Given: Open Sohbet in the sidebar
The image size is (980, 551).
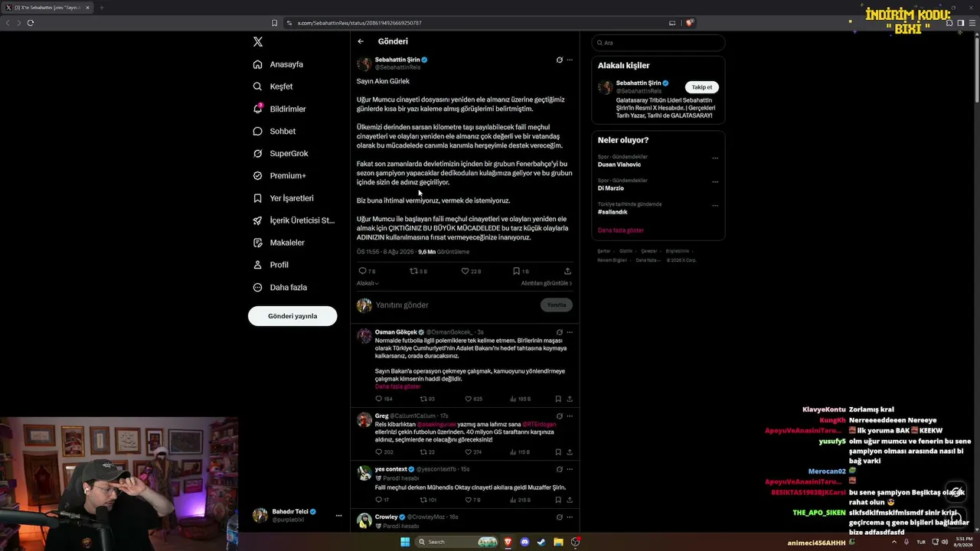Looking at the screenshot, I should tap(275, 132).
